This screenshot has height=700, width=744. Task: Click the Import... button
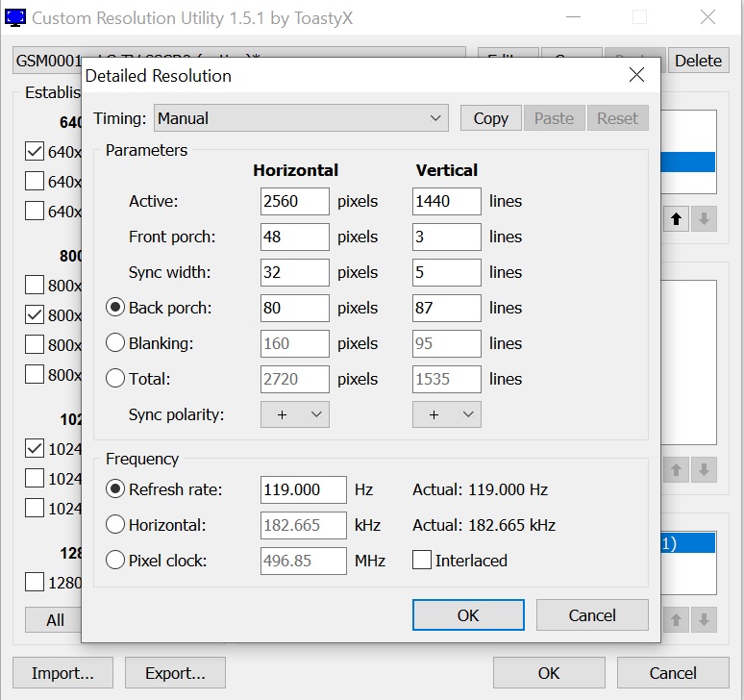click(62, 673)
